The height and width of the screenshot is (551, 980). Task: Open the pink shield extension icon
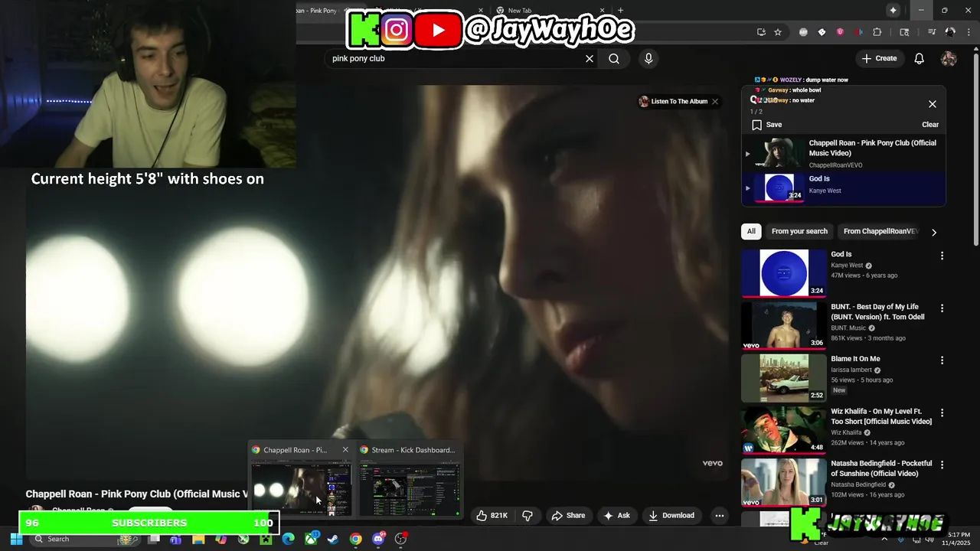pos(840,32)
